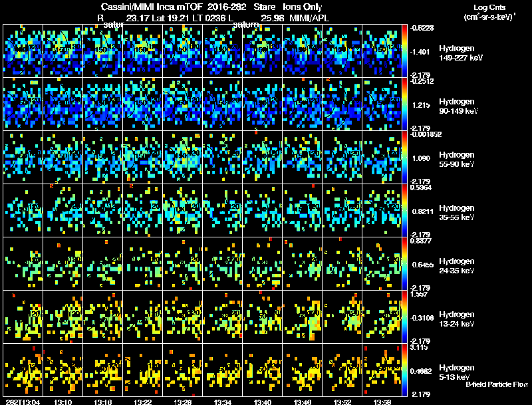
Task: Click the 'Cassini/MIMI Inca mTOF' title text
Action: click(x=152, y=7)
